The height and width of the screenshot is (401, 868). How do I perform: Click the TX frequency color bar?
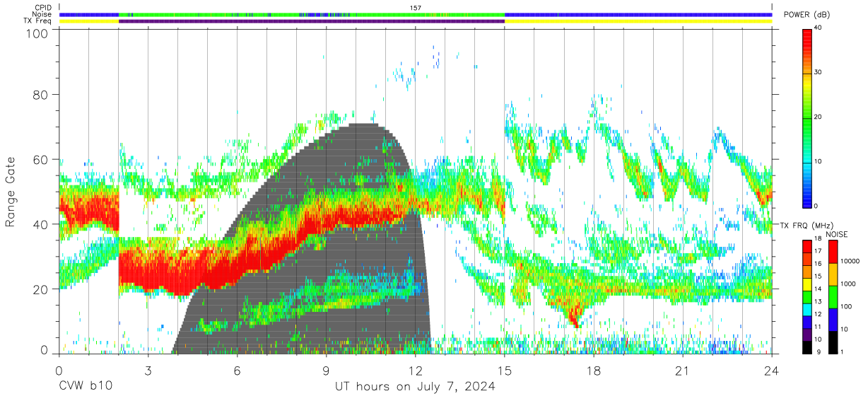click(x=807, y=296)
